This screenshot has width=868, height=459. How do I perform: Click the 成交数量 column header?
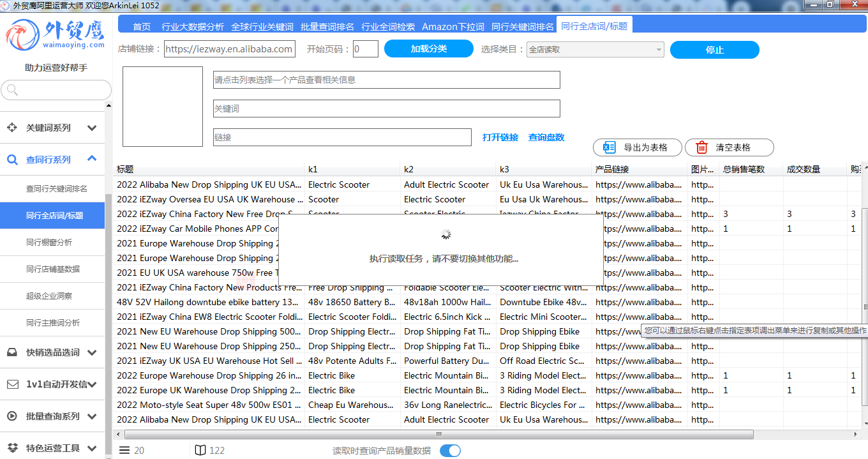(816, 170)
